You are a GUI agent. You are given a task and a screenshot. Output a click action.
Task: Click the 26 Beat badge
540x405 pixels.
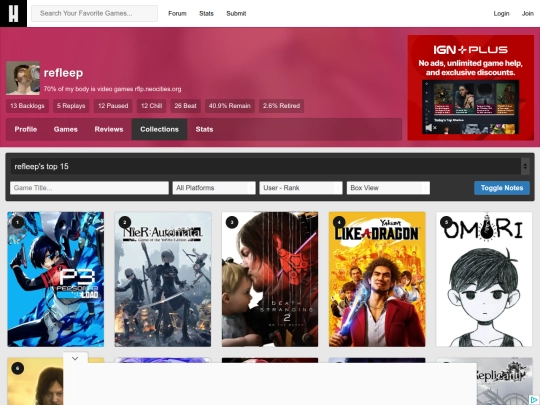tap(185, 106)
